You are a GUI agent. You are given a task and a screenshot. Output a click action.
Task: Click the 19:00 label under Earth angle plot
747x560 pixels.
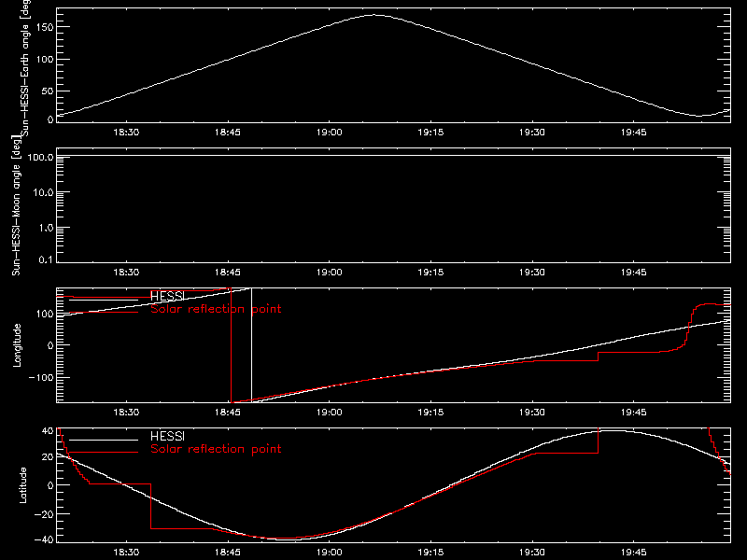coord(330,133)
